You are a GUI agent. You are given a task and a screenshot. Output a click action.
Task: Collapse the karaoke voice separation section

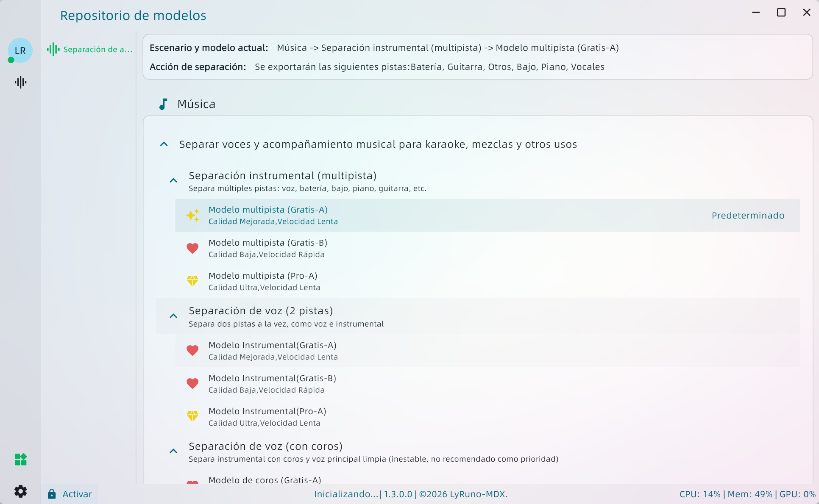tap(164, 144)
